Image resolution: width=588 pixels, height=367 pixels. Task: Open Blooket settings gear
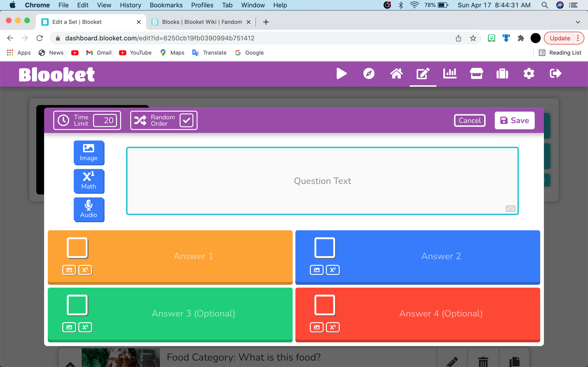pos(529,74)
